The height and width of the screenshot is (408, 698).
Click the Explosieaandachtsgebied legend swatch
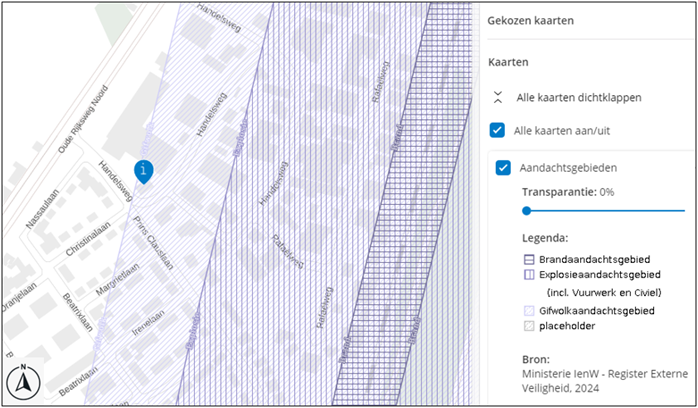point(529,275)
